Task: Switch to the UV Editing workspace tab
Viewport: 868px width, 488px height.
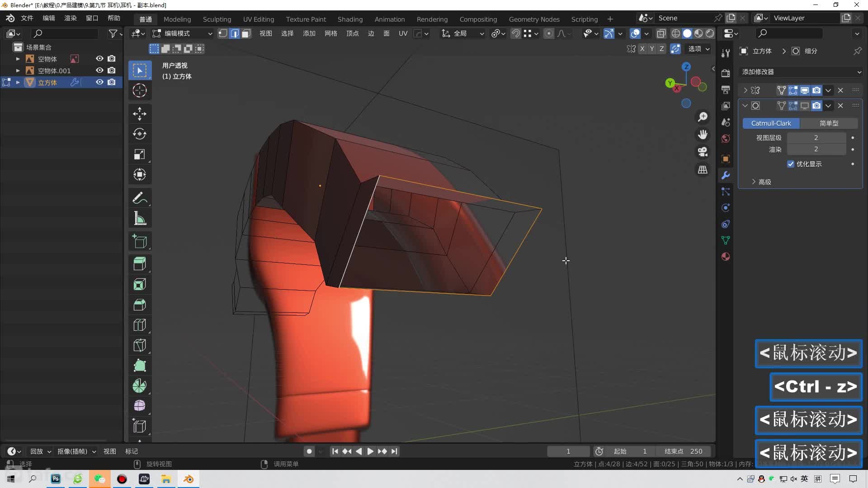Action: coord(259,19)
